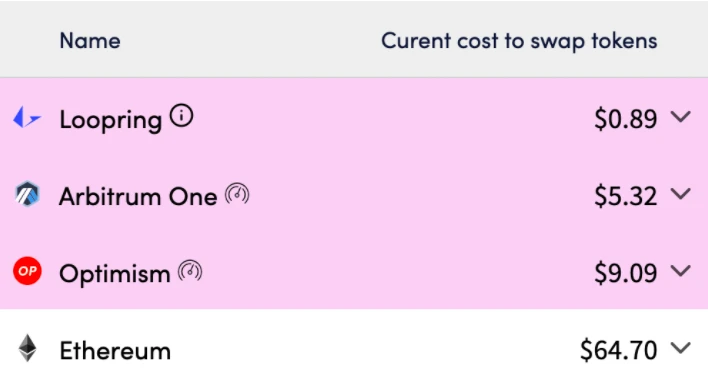Select the $5.32 Arbitrum cost value

(625, 196)
